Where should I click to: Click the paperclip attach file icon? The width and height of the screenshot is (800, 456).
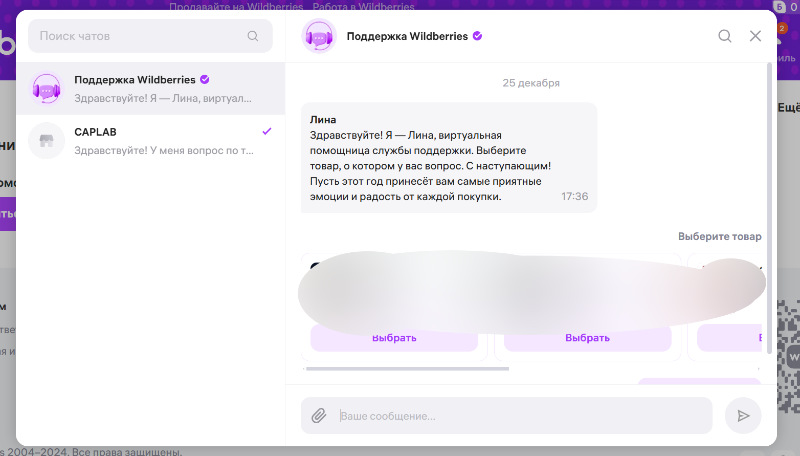[318, 415]
